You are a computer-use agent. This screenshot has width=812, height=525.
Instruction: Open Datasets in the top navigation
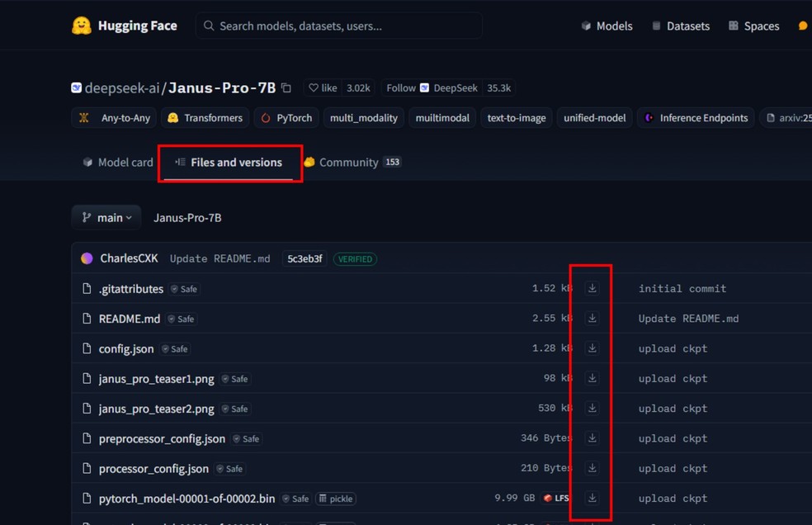pos(681,26)
